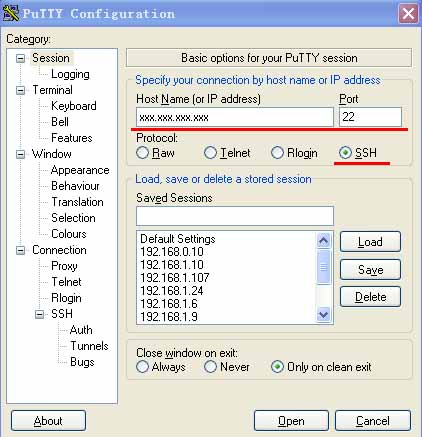Load the selected saved session
The image size is (422, 437).
[x=370, y=242]
